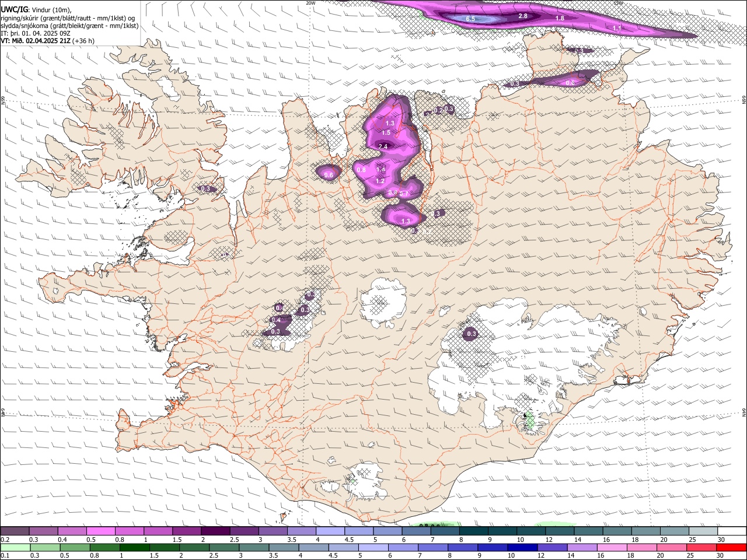The width and height of the screenshot is (747, 560).
Task: Click the '0.2' label in the top legend row
Action: 5,539
